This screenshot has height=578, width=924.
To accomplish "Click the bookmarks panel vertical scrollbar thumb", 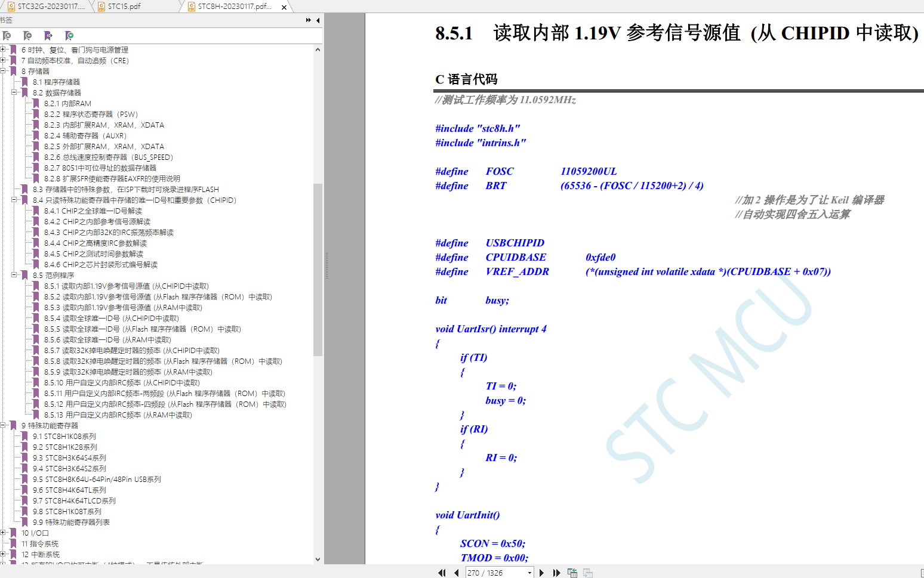I will [318, 270].
